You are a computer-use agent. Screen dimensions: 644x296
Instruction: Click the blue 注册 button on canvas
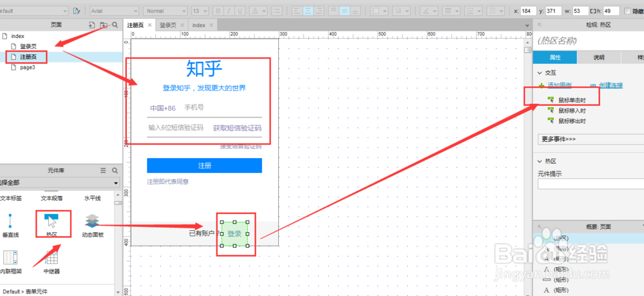205,165
